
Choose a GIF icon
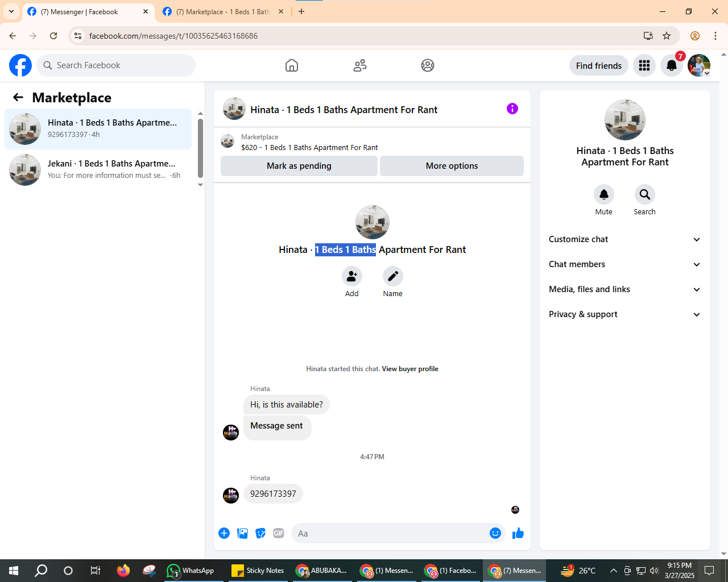(279, 533)
